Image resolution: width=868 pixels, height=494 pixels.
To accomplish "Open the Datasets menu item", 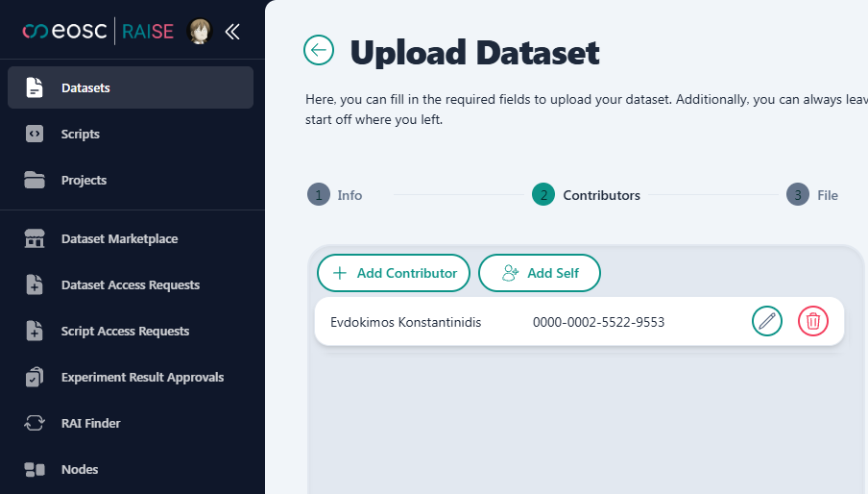I will tap(131, 87).
